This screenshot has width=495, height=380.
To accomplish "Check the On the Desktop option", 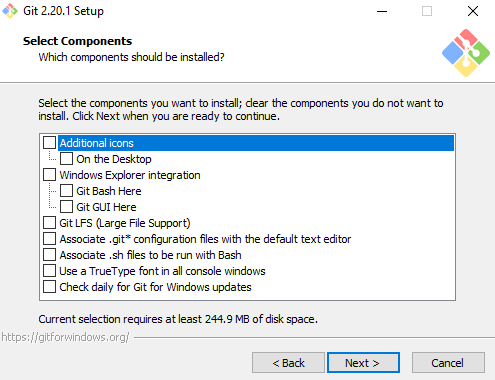I will [x=66, y=159].
